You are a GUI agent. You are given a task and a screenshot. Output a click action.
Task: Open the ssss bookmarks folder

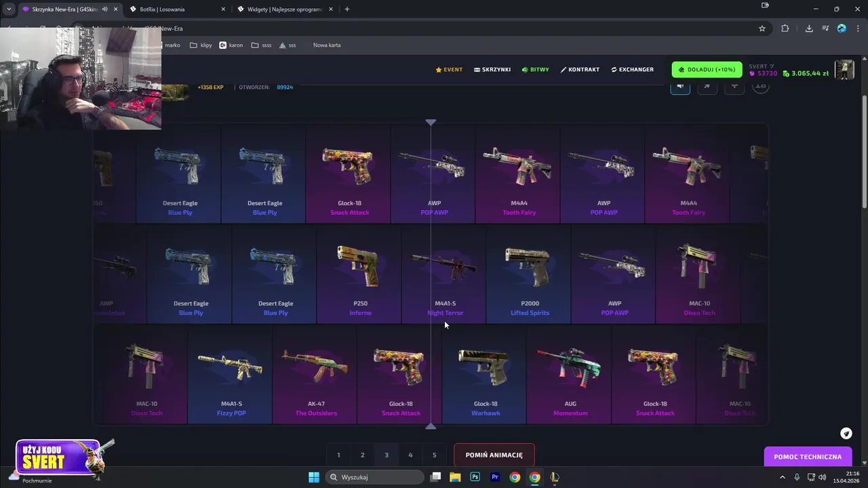pyautogui.click(x=261, y=45)
